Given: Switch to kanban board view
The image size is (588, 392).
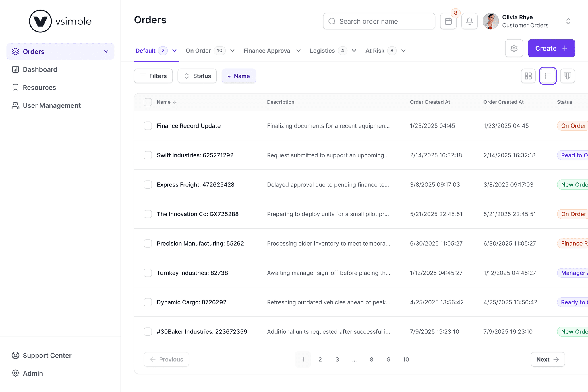Looking at the screenshot, I should point(567,76).
